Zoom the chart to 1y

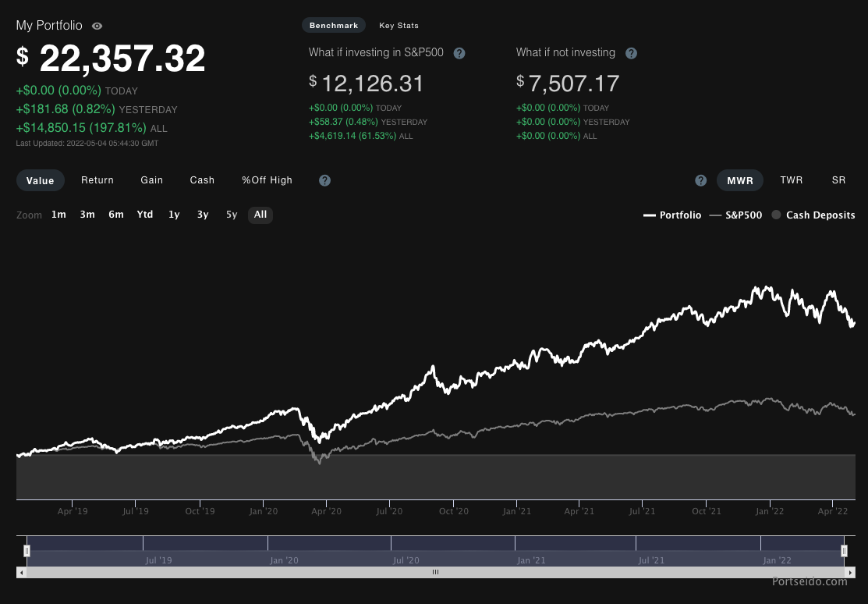(174, 215)
